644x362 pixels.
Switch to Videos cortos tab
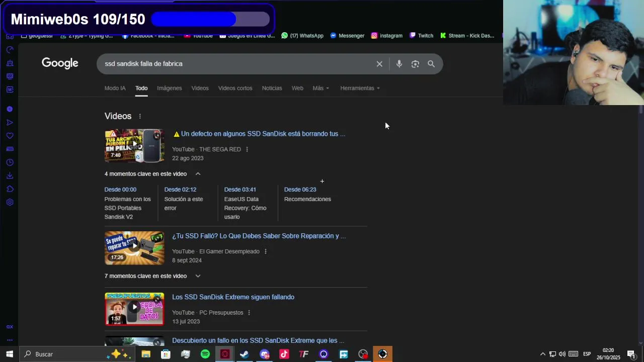click(x=235, y=88)
